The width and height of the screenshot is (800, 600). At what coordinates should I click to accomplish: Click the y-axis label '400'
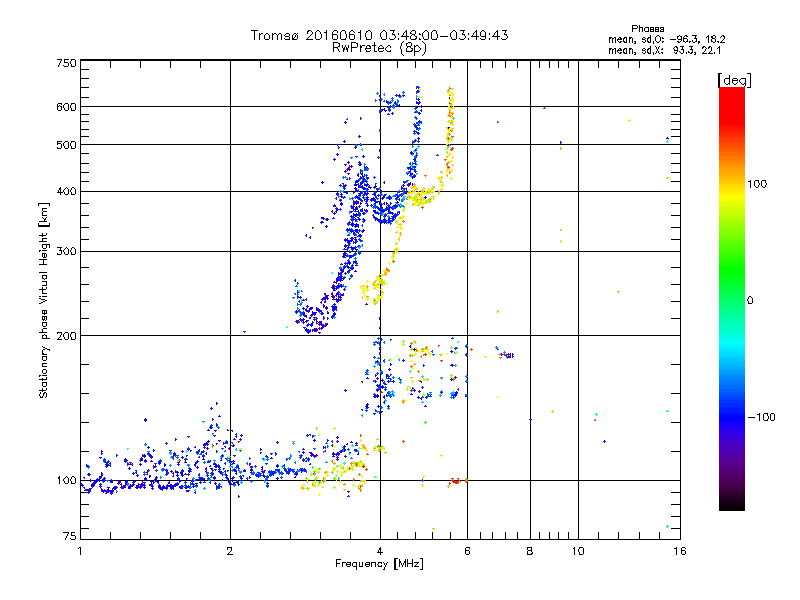click(66, 191)
